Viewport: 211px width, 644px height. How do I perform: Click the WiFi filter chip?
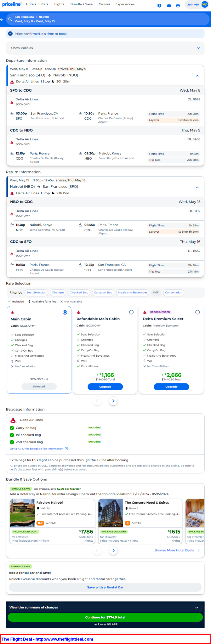[156, 292]
